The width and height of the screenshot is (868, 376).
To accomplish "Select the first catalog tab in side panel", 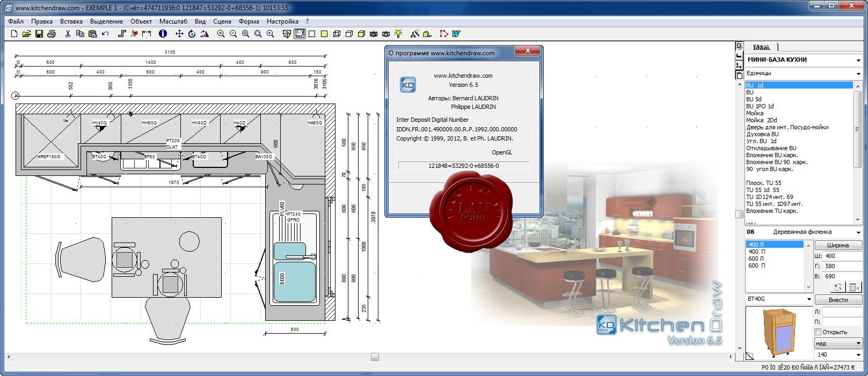I will pos(762,47).
